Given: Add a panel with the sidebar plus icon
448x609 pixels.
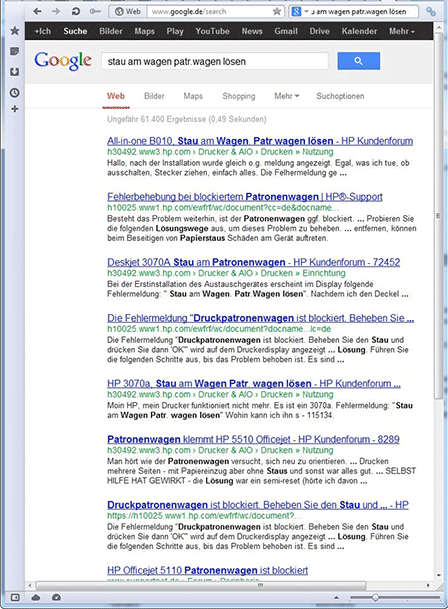Looking at the screenshot, I should [15, 109].
